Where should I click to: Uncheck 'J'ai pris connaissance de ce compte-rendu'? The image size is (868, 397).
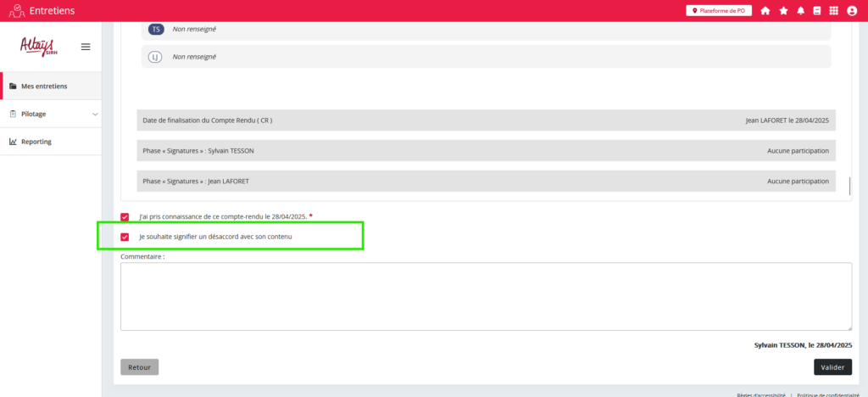[x=125, y=217]
